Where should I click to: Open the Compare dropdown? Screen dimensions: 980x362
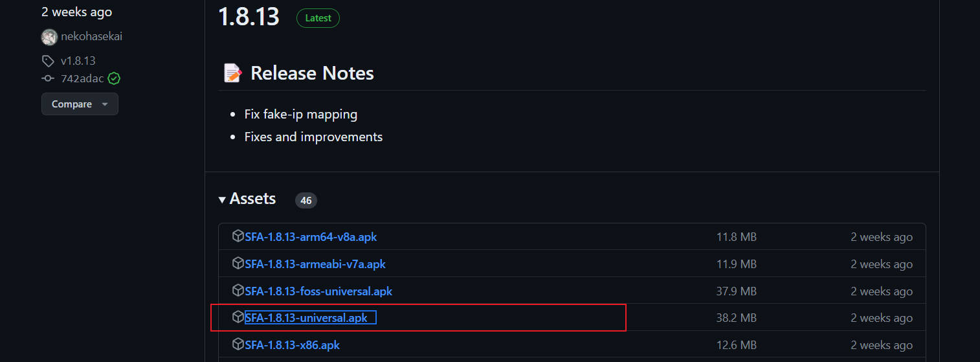pyautogui.click(x=80, y=104)
